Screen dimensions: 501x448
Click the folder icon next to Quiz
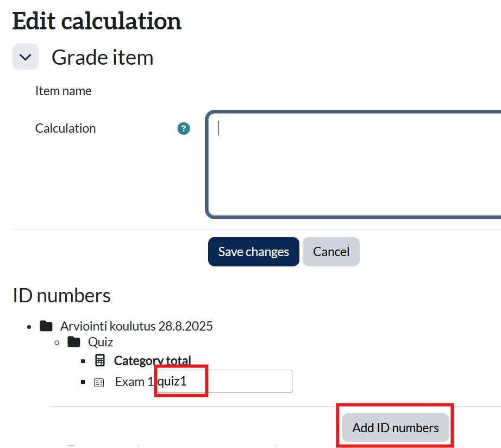(73, 342)
